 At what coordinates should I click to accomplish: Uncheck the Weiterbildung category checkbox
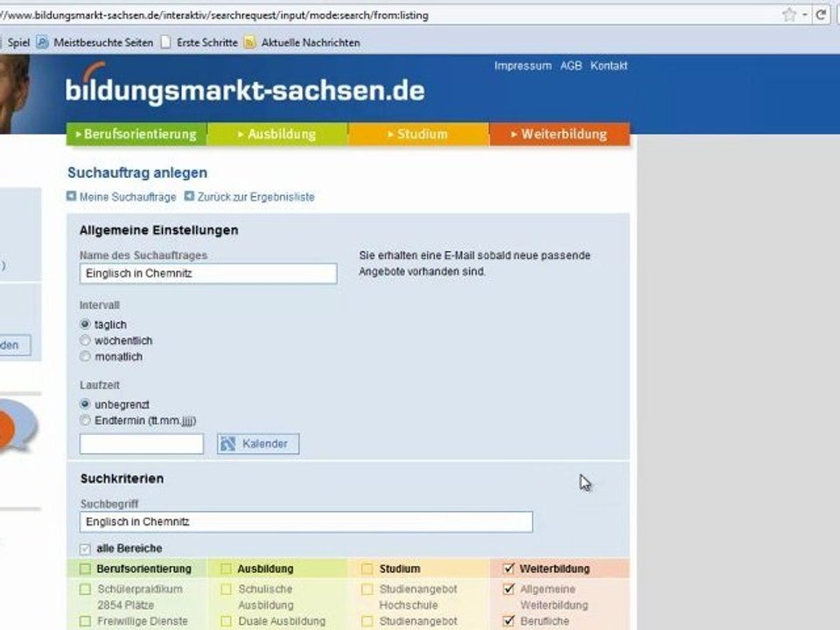[509, 569]
